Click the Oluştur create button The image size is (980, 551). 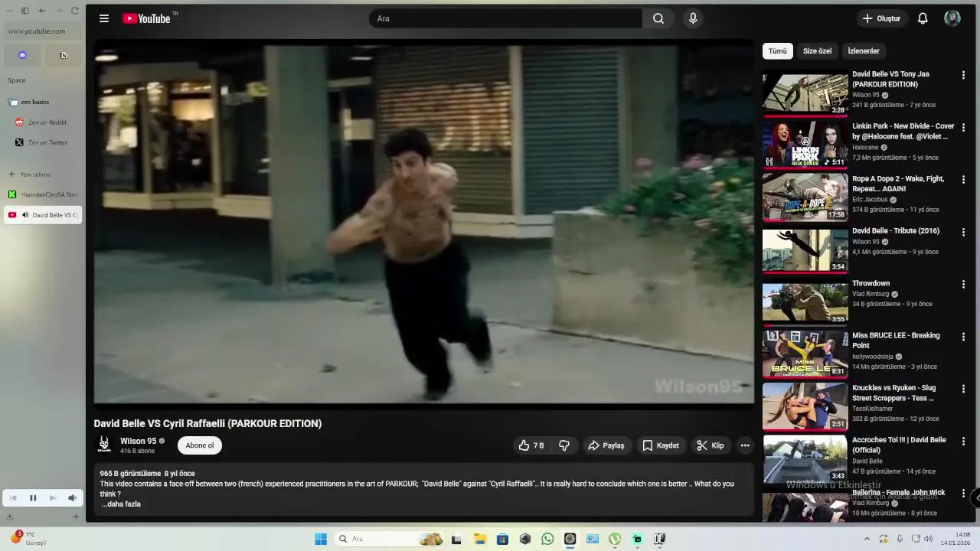(881, 18)
